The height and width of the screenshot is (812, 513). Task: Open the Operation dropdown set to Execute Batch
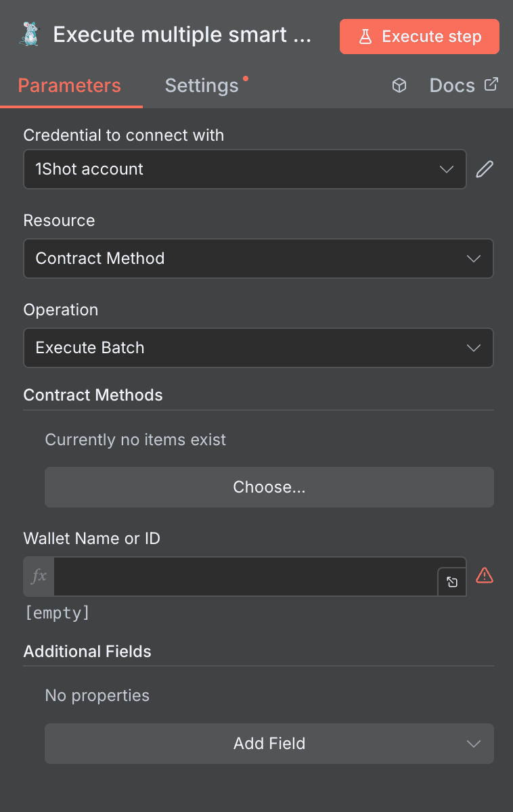[x=259, y=348]
